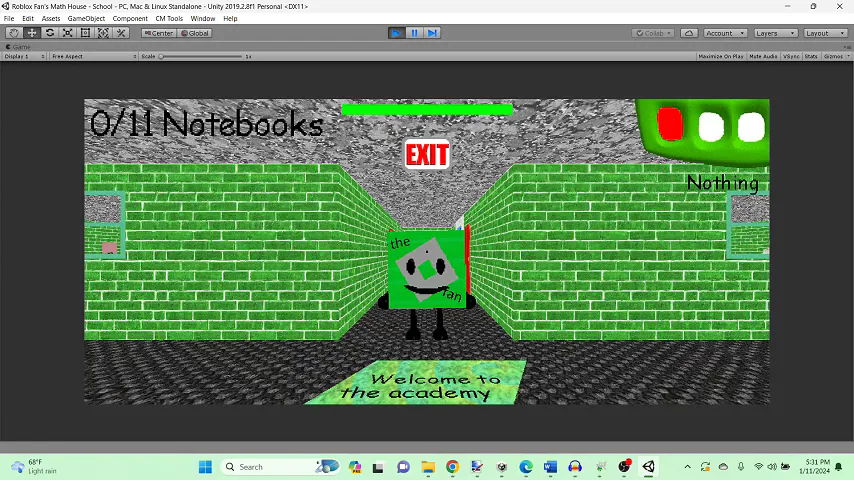Open the Window menu
This screenshot has width=854, height=480.
pos(203,19)
